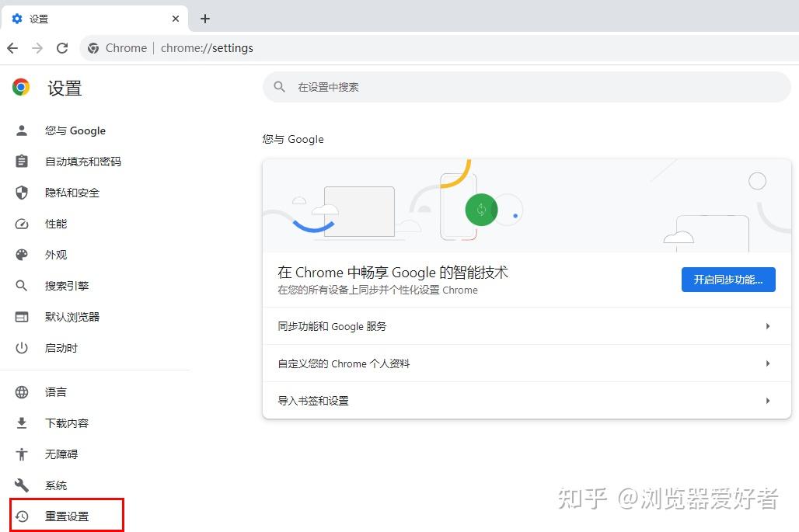Open 搜索引擎 settings
Viewport: 799px width, 532px height.
pos(67,286)
